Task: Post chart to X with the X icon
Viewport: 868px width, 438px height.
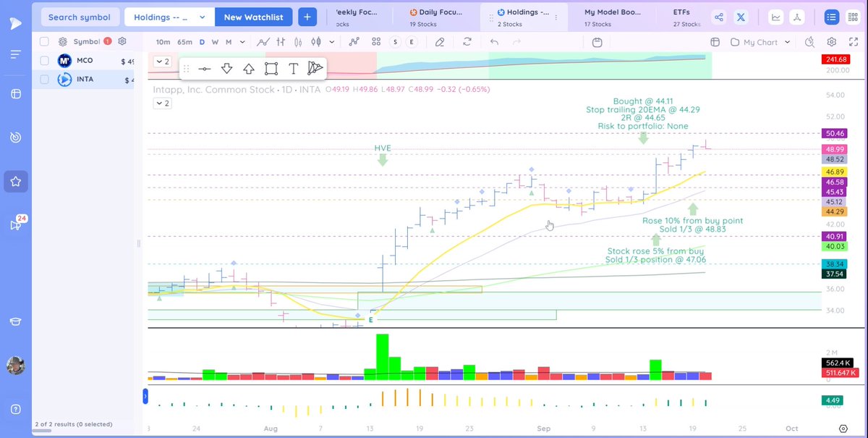Action: pyautogui.click(x=741, y=16)
